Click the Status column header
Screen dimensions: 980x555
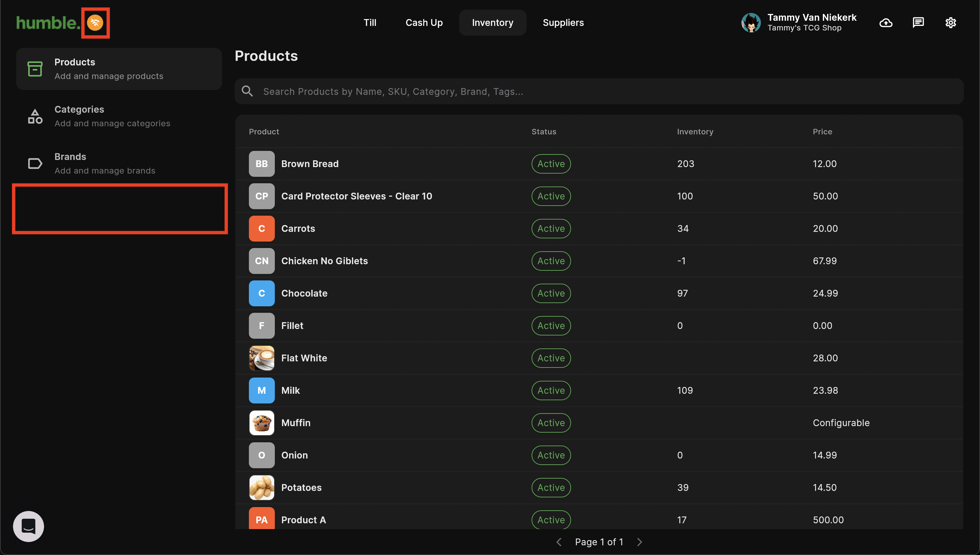coord(543,131)
